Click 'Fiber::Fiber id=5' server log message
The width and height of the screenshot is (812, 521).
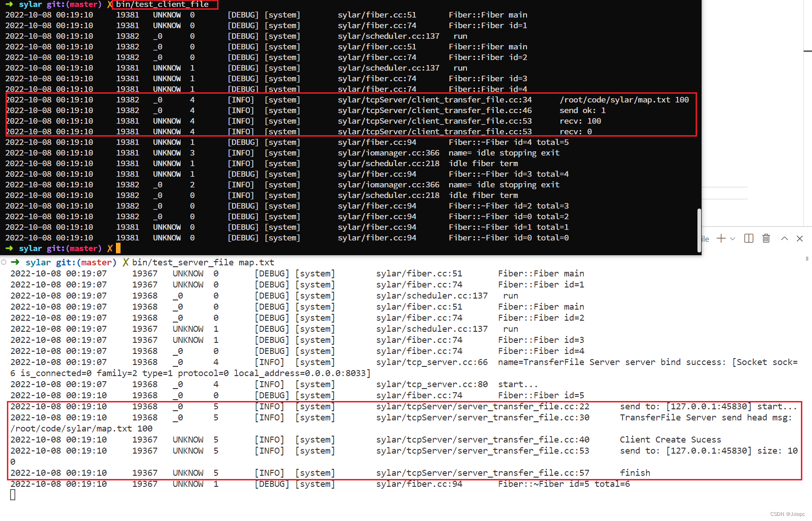coord(541,395)
